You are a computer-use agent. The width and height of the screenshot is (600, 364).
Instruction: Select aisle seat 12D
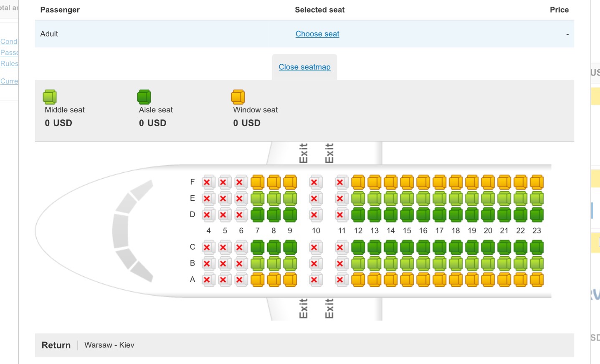pyautogui.click(x=358, y=215)
